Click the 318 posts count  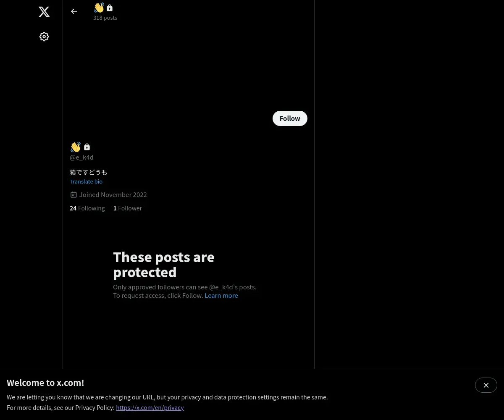pos(105,18)
